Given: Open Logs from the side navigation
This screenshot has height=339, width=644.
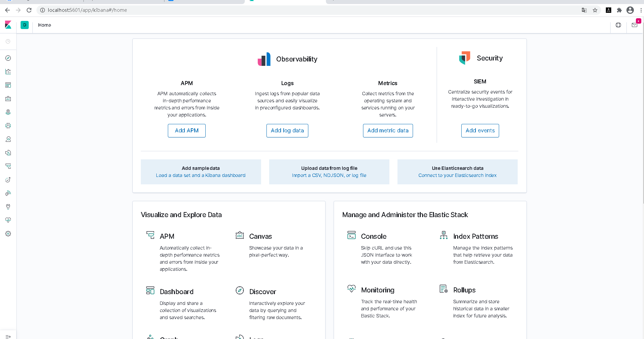Looking at the screenshot, I should [8, 153].
